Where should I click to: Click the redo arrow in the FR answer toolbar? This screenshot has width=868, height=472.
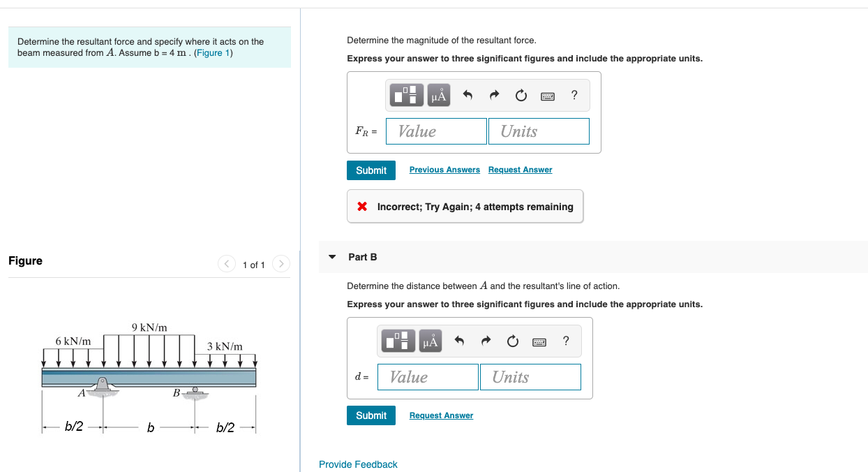point(493,95)
